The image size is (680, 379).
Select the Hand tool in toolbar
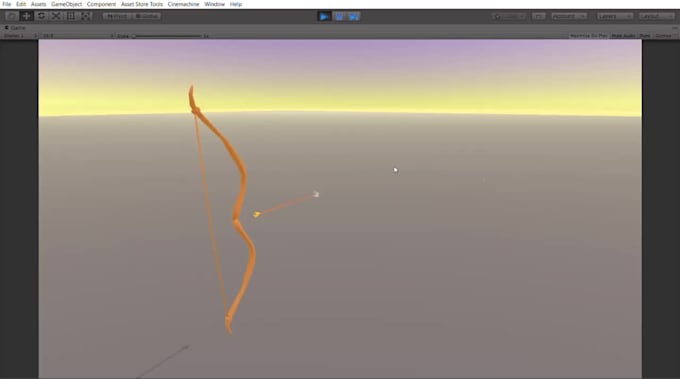tap(12, 16)
